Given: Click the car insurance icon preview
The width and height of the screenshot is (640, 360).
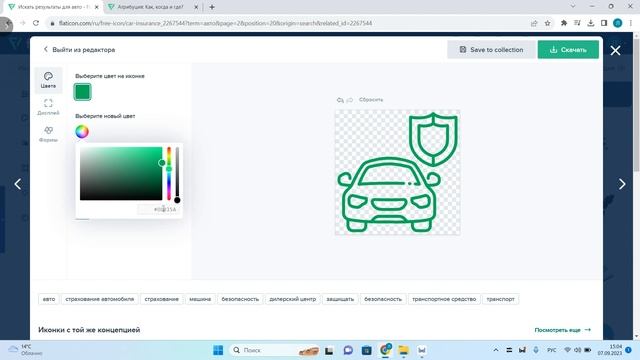Looking at the screenshot, I should click(398, 172).
